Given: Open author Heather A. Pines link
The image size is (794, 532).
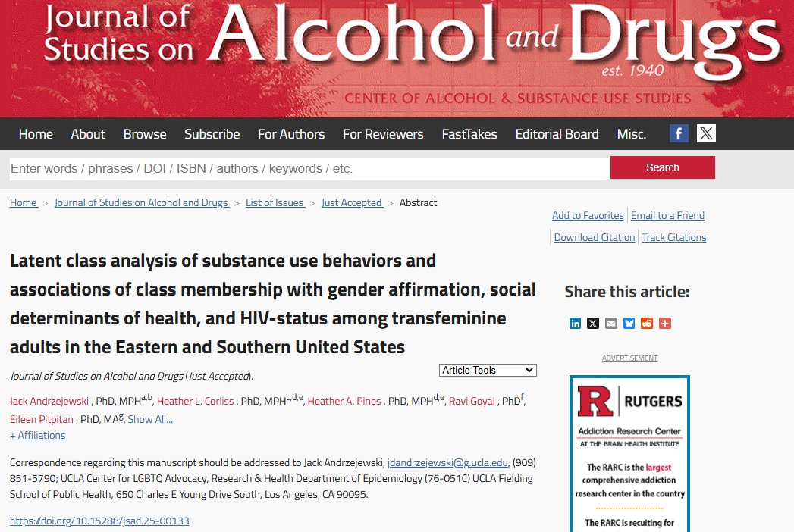Looking at the screenshot, I should coord(344,402).
